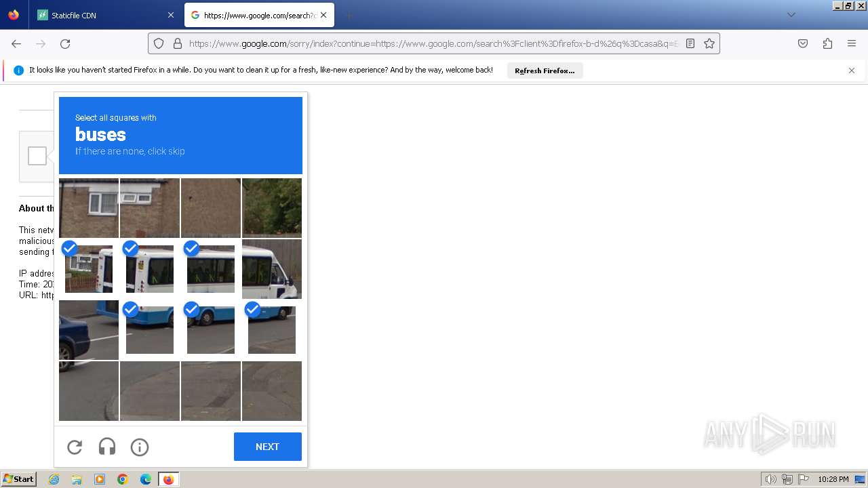
Task: Select unchecked tile showing white minibus cab
Action: [272, 269]
